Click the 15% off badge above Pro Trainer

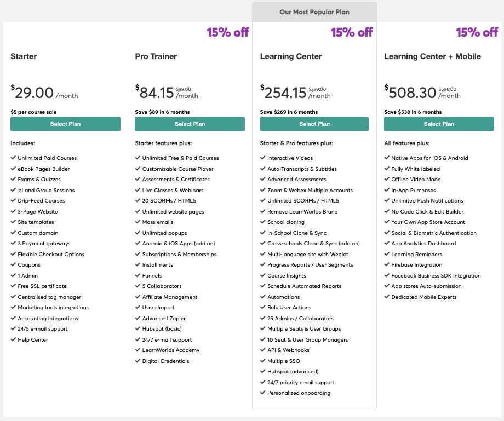point(227,33)
